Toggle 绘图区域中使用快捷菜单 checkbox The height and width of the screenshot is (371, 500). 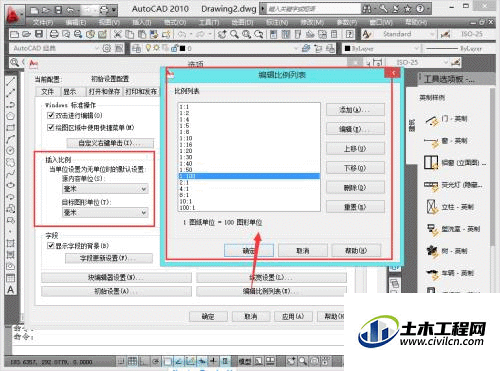pos(51,127)
